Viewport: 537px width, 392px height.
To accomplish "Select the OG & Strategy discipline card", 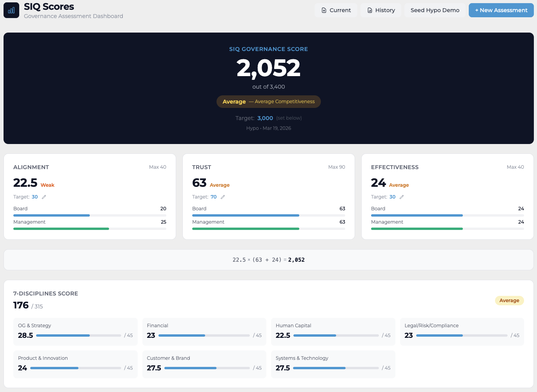I will (x=75, y=332).
